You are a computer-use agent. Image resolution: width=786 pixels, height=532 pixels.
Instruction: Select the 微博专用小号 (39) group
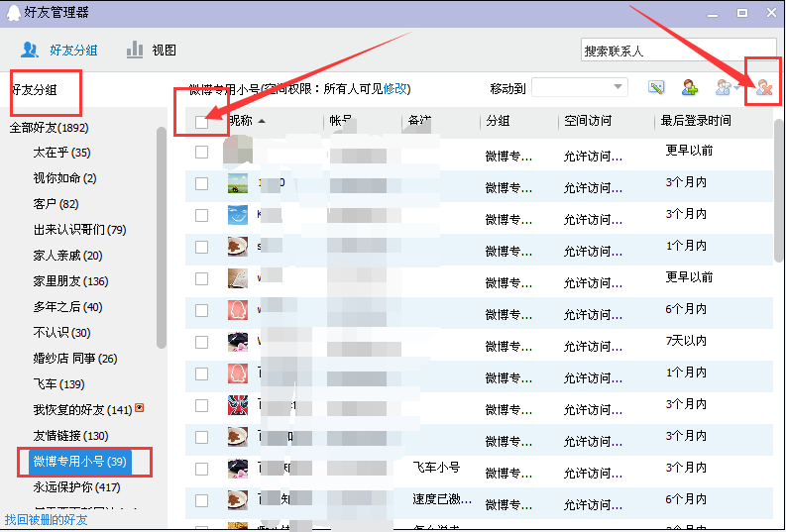pyautogui.click(x=80, y=462)
